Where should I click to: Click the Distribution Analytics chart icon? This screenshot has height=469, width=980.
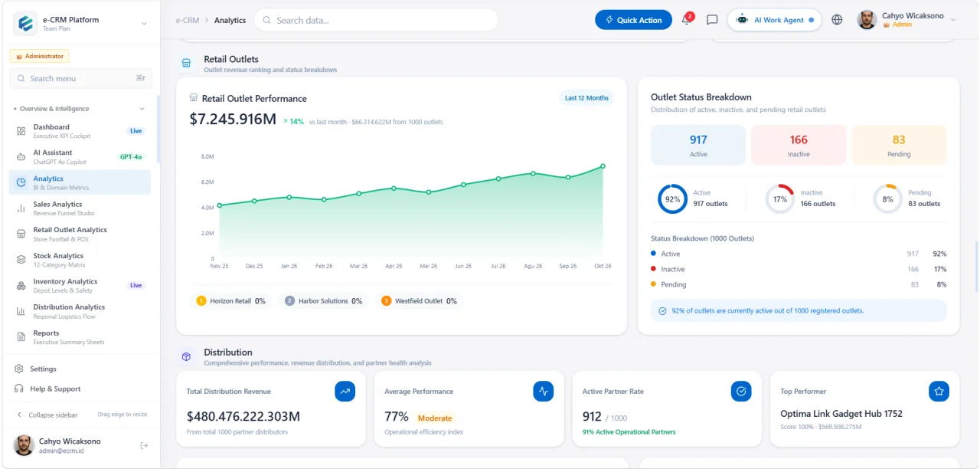point(21,311)
